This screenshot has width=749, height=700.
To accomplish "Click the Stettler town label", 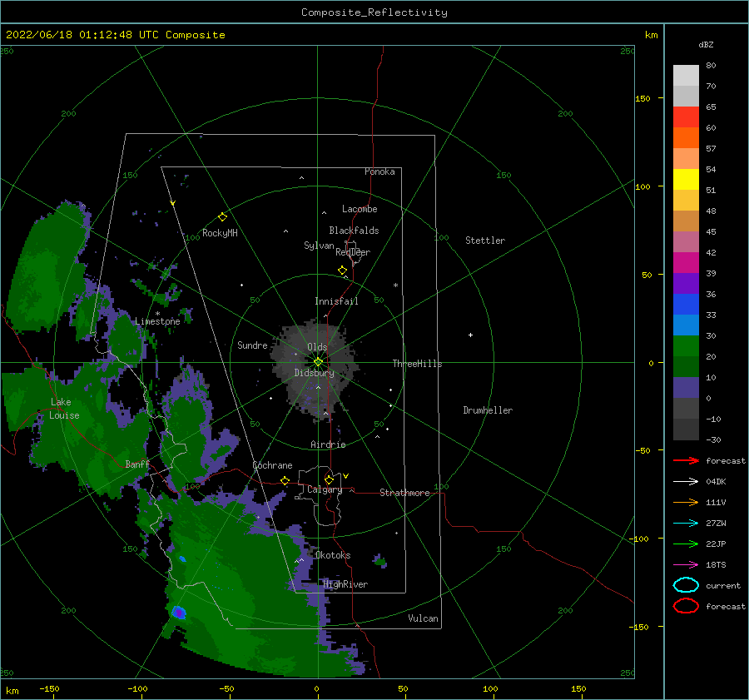I will click(485, 241).
